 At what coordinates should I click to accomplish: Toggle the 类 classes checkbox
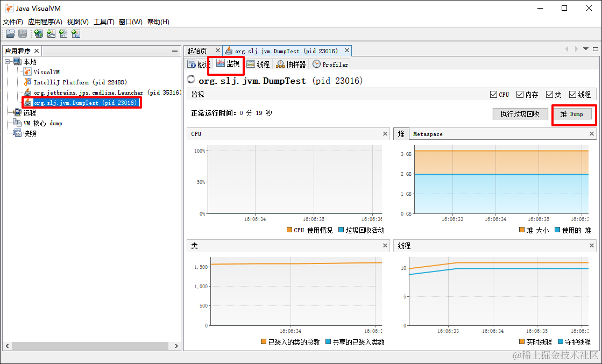pyautogui.click(x=549, y=94)
